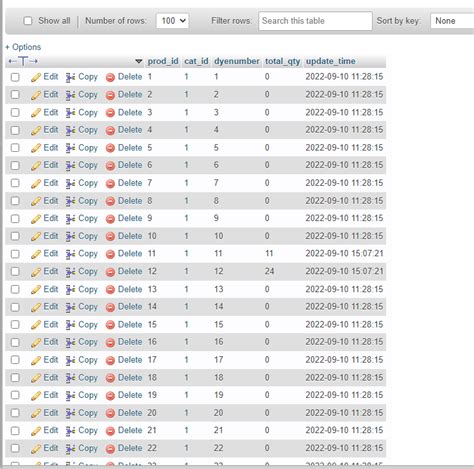
Task: Tick the row checkbox for prod_id 3
Action: (x=15, y=113)
